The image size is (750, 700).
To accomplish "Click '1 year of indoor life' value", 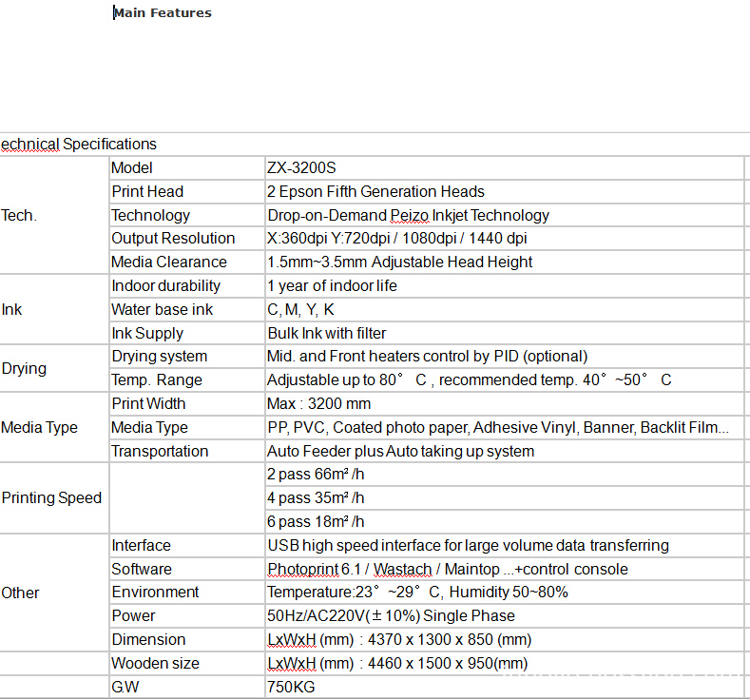I will coord(332,285).
